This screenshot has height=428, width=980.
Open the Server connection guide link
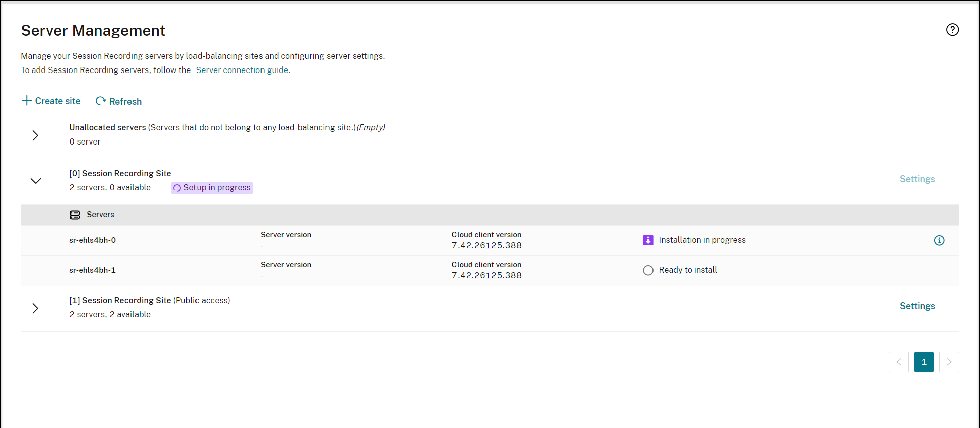click(243, 70)
